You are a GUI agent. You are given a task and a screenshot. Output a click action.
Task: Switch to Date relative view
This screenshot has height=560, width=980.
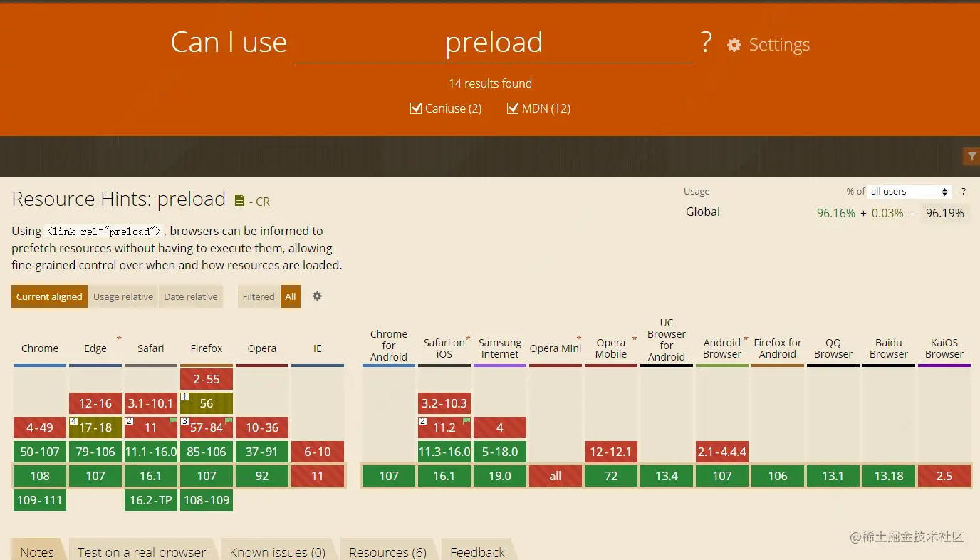point(191,296)
